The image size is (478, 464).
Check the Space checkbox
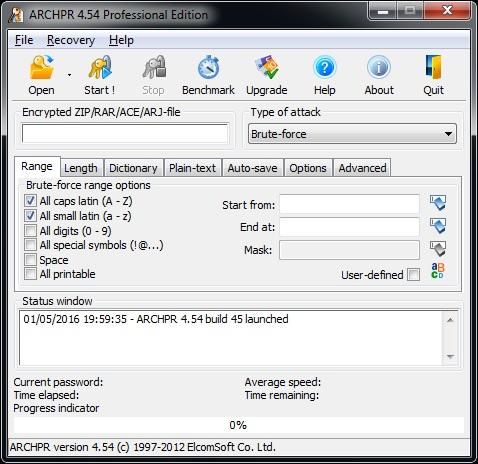coord(30,260)
